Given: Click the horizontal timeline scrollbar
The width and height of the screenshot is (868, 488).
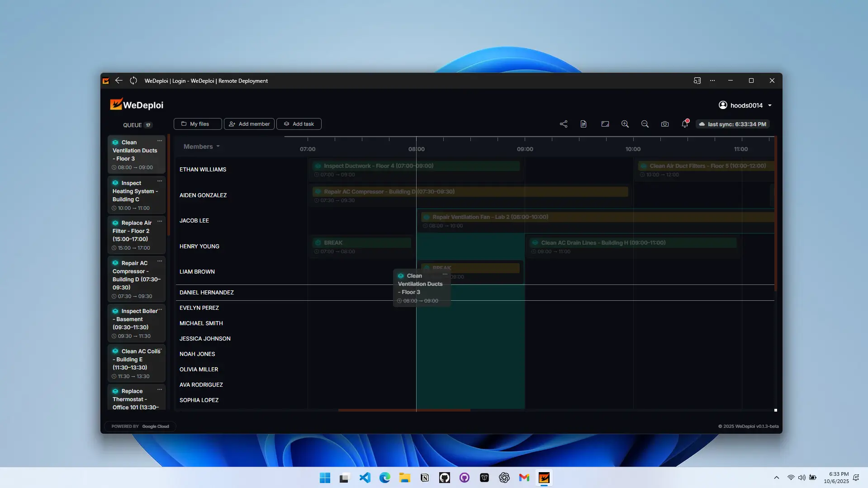Looking at the screenshot, I should point(404,410).
